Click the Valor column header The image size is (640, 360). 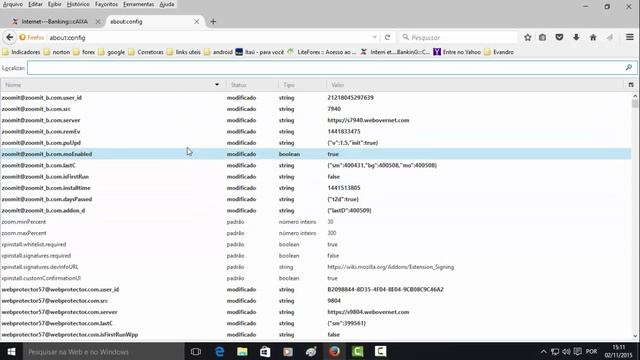pyautogui.click(x=476, y=85)
